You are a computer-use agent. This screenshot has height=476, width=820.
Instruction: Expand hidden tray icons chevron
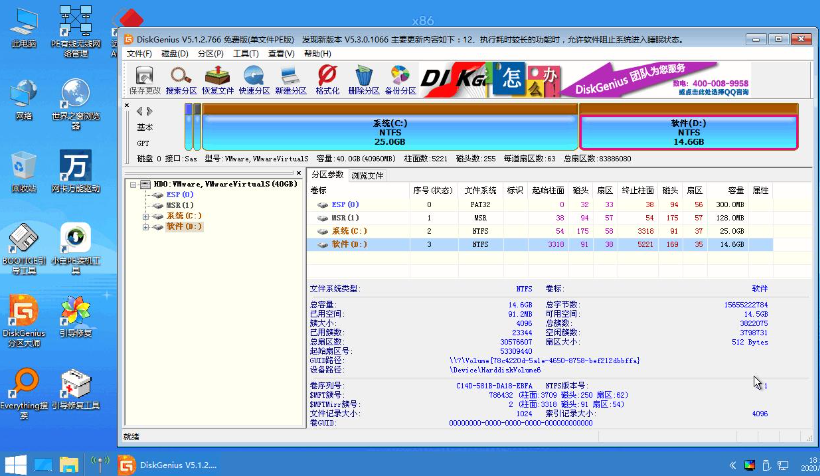(x=733, y=464)
